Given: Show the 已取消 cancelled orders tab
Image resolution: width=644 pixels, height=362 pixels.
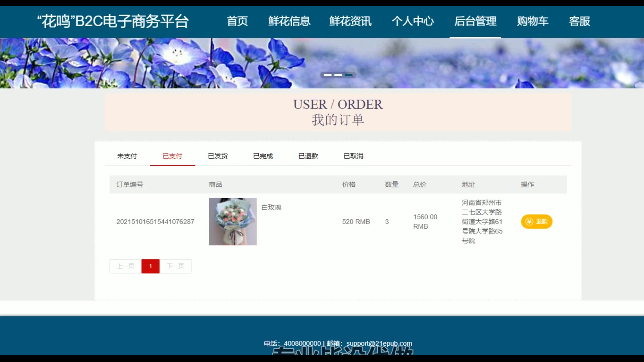Looking at the screenshot, I should click(x=354, y=156).
